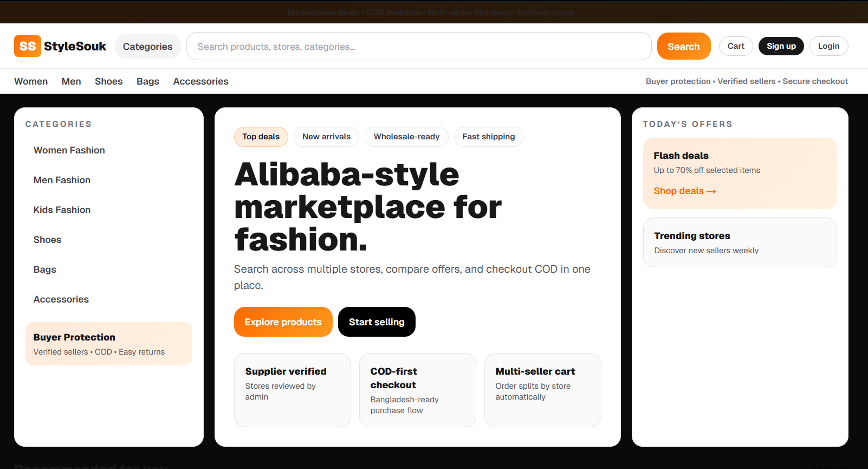This screenshot has width=868, height=469.
Task: Open the Buyer Protection info card
Action: (109, 344)
